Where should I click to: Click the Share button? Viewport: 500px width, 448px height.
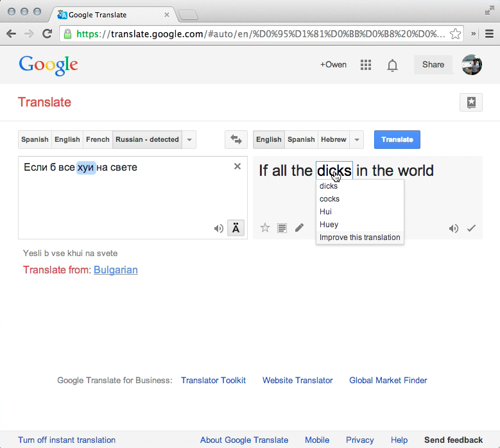433,65
